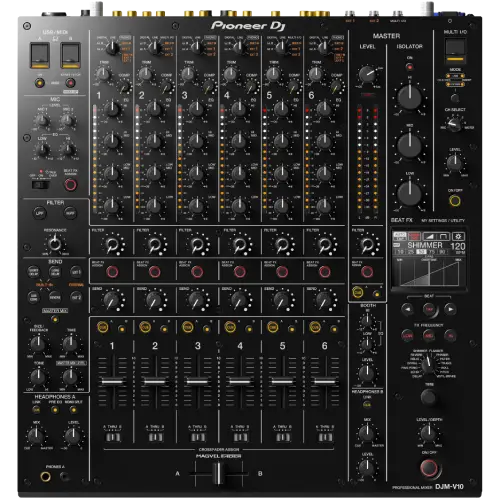Tap channel 6 Beat FX Assign button
Image resolution: width=500 pixels, height=500 pixels.
[x=325, y=272]
